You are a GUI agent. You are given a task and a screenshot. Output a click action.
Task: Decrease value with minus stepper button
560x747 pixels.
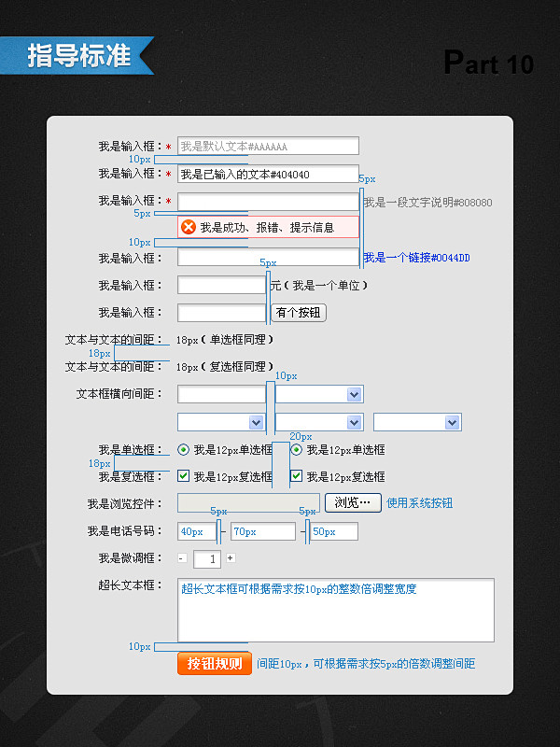click(x=182, y=557)
